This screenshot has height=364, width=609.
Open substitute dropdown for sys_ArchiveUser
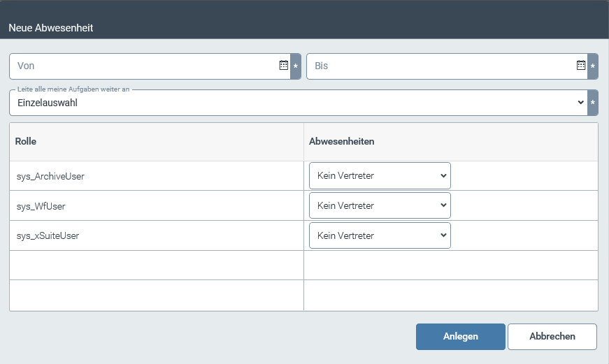pos(380,176)
